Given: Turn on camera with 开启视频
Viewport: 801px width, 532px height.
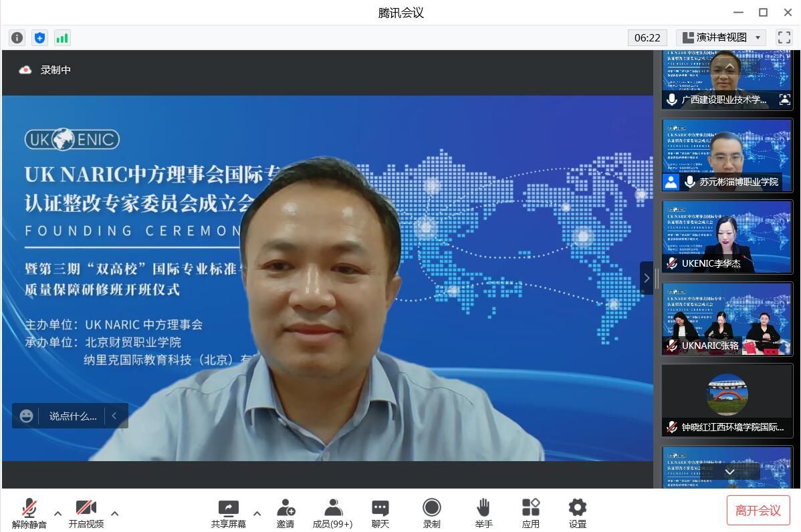Looking at the screenshot, I should [86, 513].
